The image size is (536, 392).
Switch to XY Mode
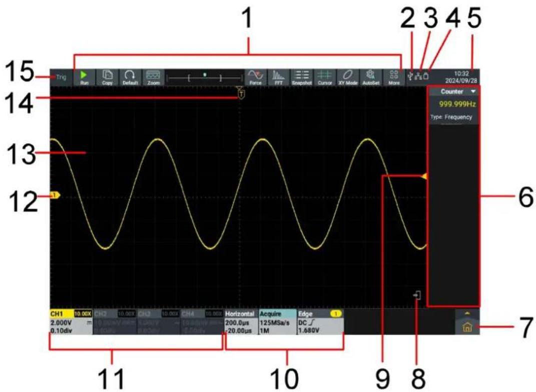[348, 77]
